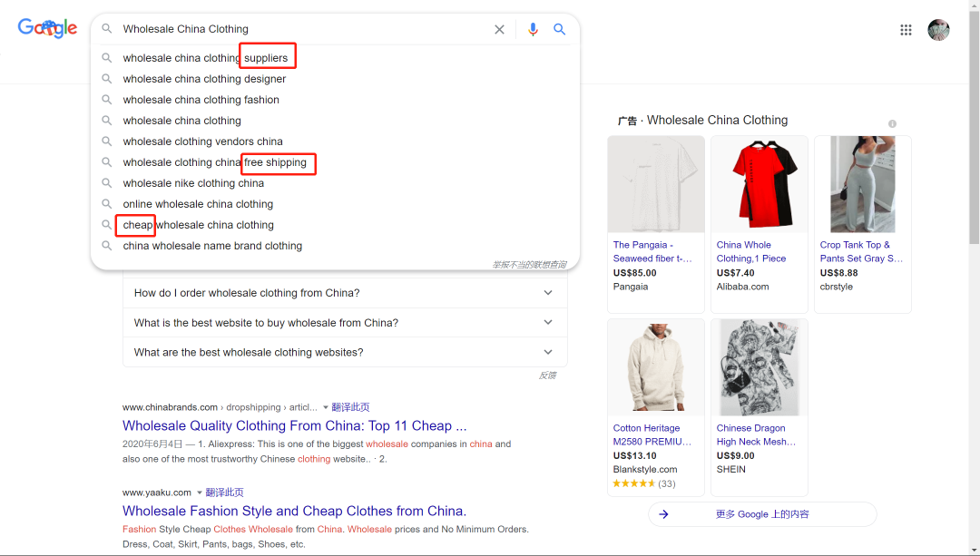Open 'Cotton Heritage M2580 PREMIU...' product link
The height and width of the screenshot is (556, 980).
(x=652, y=434)
